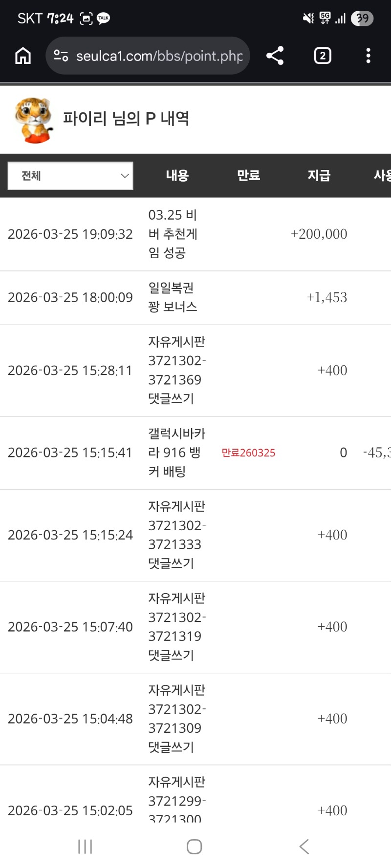Viewport: 391px width, 868px height.
Task: Tap the browser home icon
Action: [23, 56]
